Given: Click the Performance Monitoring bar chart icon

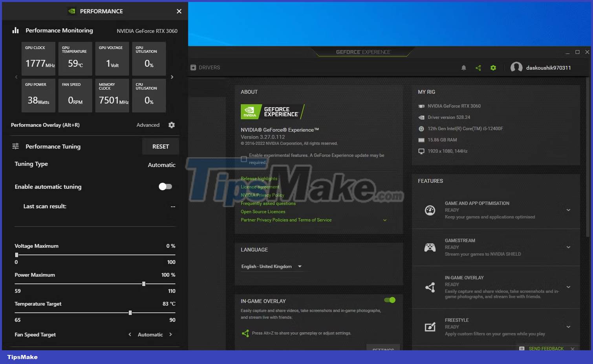Looking at the screenshot, I should 16,30.
